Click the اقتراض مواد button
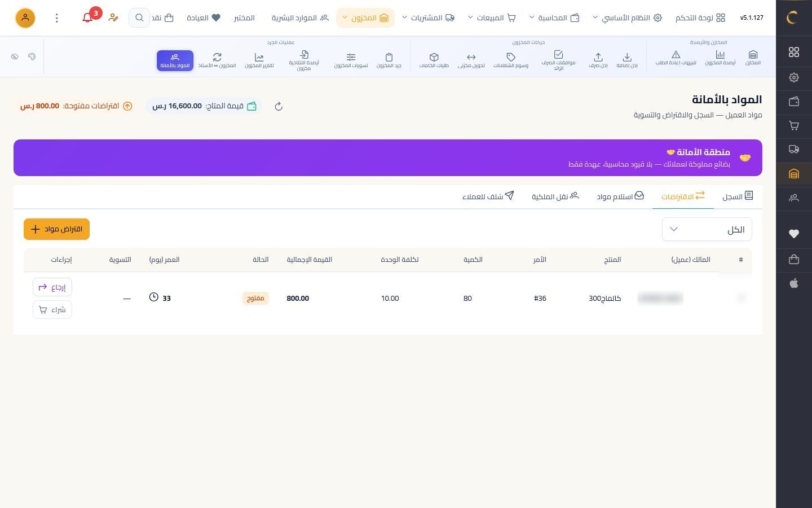This screenshot has height=508, width=812. tap(56, 229)
